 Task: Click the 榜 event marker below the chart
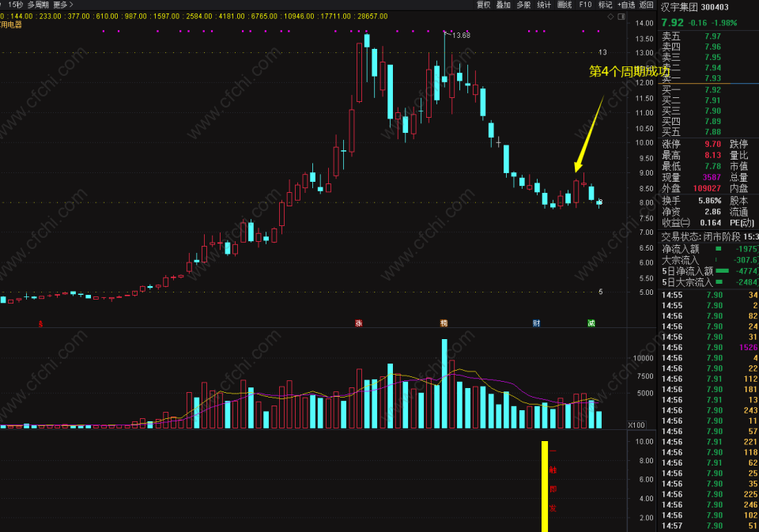pos(444,323)
